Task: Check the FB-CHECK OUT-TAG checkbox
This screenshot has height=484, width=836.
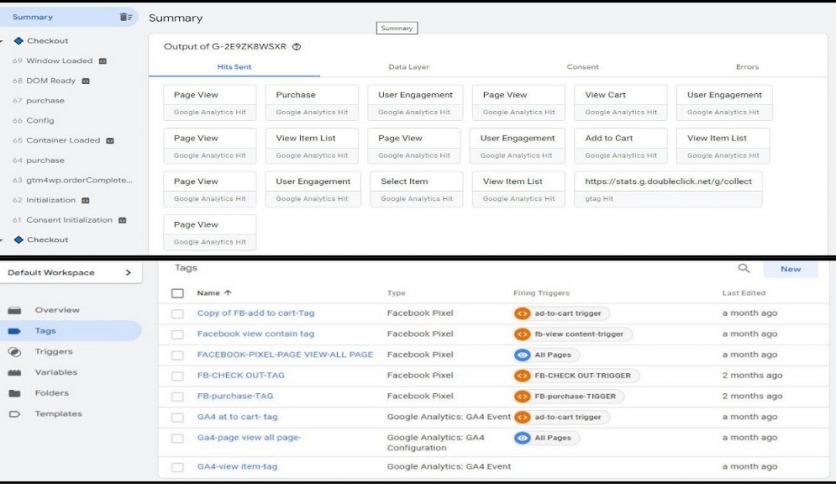Action: [x=178, y=376]
